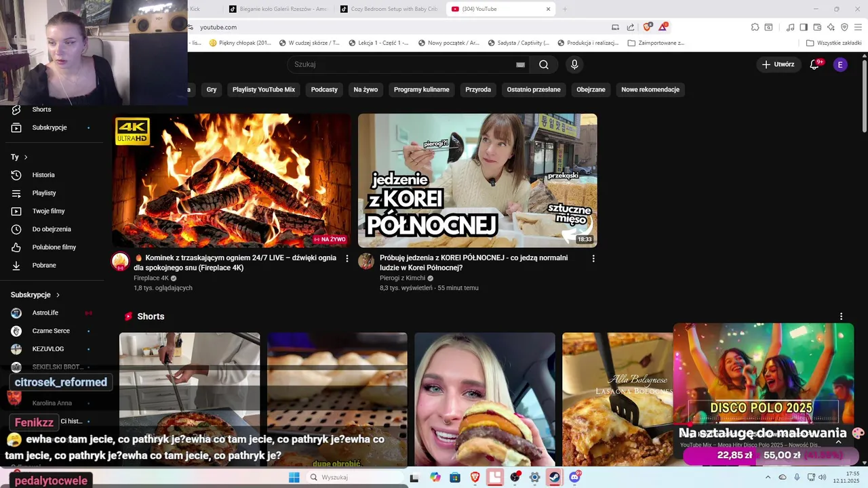Viewport: 868px width, 488px height.
Task: Expand the Ty section chevron
Action: 26,157
